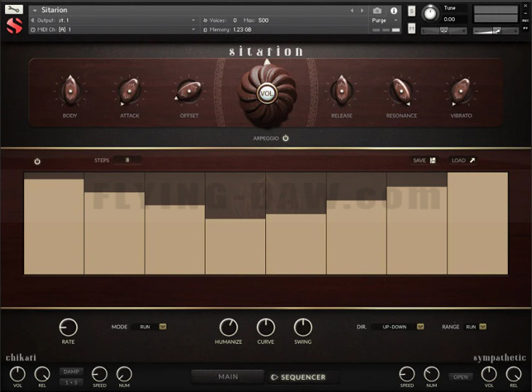This screenshot has width=532, height=392.
Task: Click the RESONANCE knob
Action: 401,91
